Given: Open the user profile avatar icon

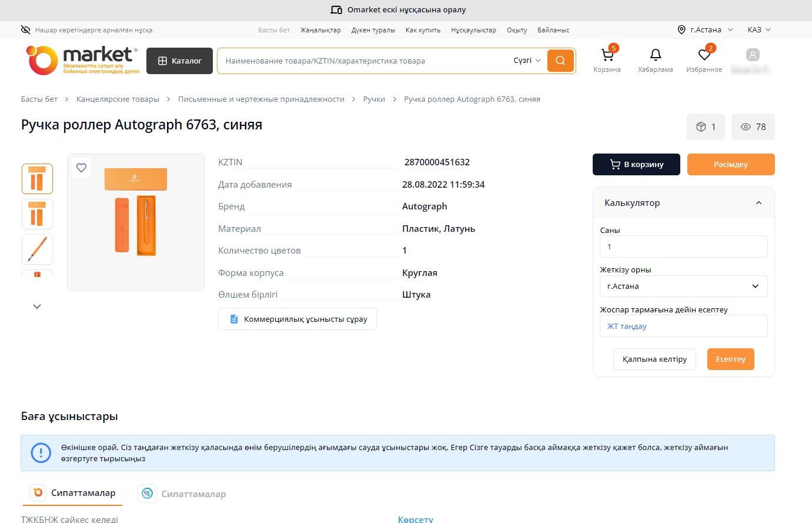Looking at the screenshot, I should (x=752, y=55).
